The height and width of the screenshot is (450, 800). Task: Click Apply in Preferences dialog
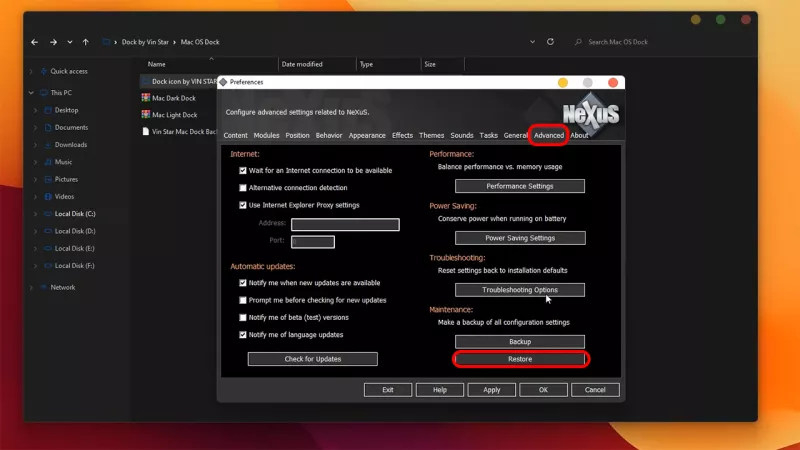pyautogui.click(x=492, y=390)
